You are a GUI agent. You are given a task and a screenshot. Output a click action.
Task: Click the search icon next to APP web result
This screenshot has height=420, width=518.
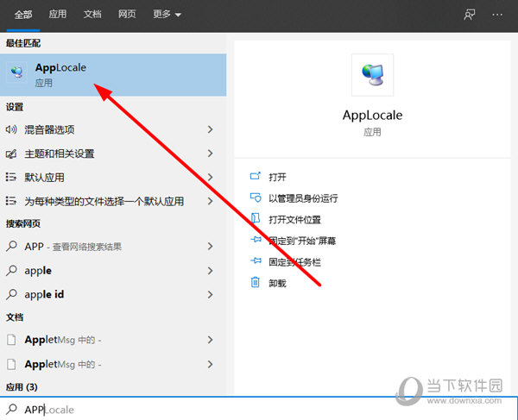coord(11,246)
